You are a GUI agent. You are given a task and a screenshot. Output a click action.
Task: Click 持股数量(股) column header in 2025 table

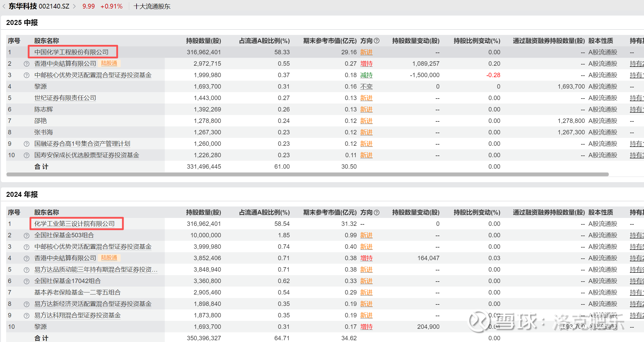point(203,41)
